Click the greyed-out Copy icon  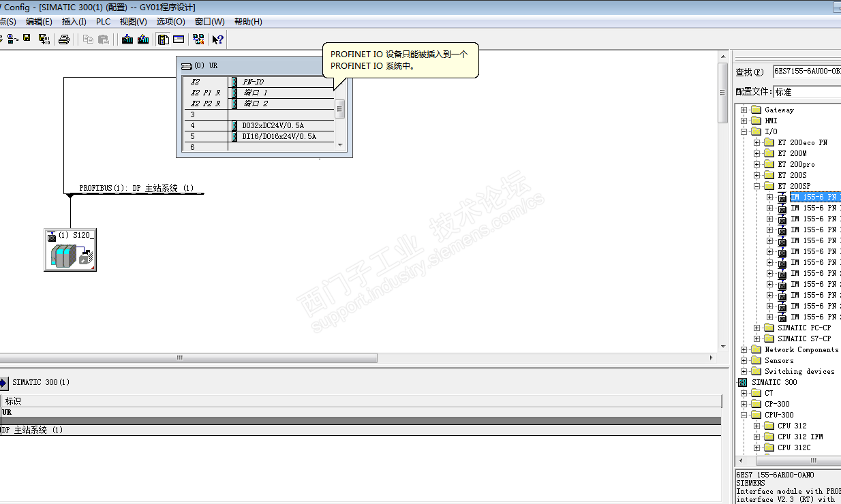point(88,39)
